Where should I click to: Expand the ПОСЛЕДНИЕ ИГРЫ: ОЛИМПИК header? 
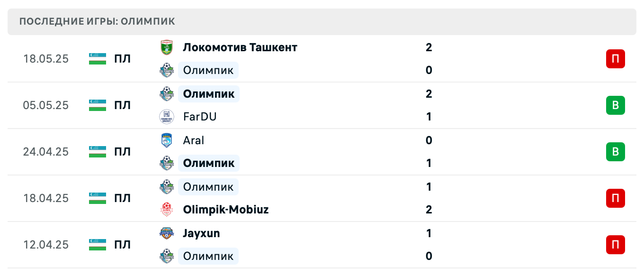pyautogui.click(x=97, y=21)
